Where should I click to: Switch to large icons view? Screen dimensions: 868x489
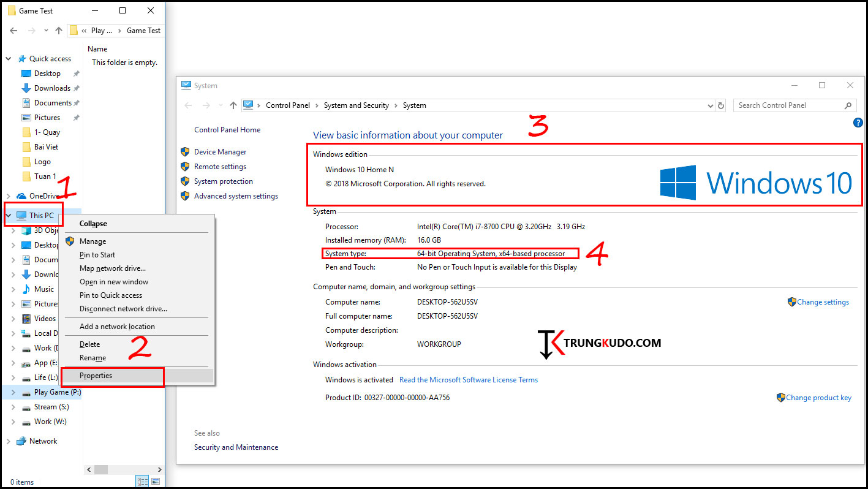156,482
